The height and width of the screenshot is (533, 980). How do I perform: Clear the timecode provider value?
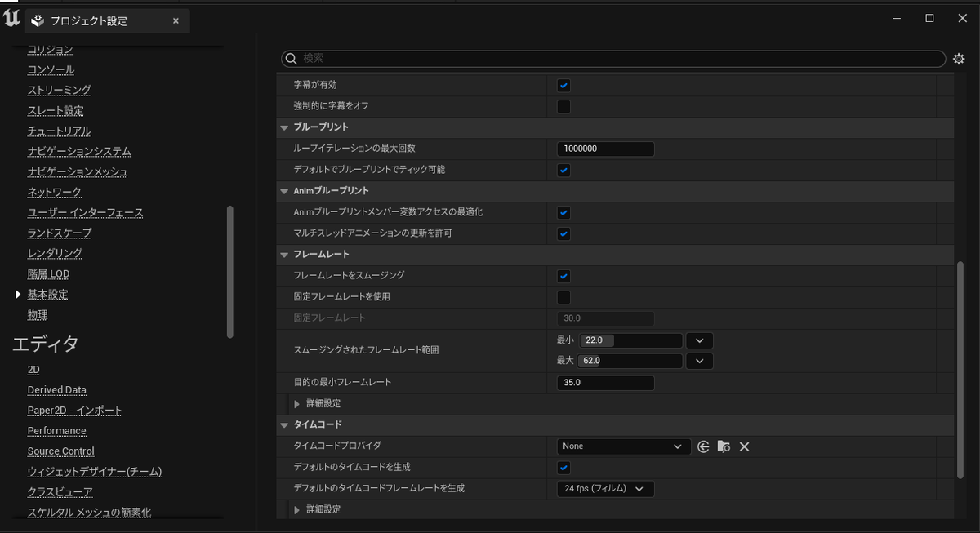[x=744, y=446]
